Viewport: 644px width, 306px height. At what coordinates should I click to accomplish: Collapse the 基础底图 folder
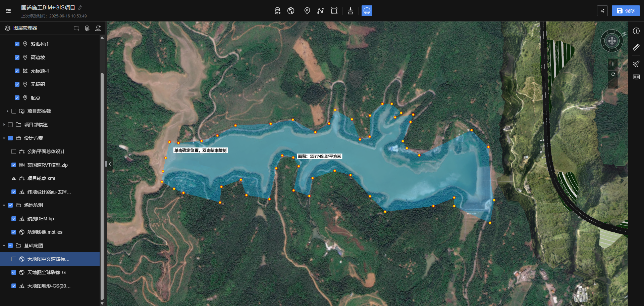4,246
